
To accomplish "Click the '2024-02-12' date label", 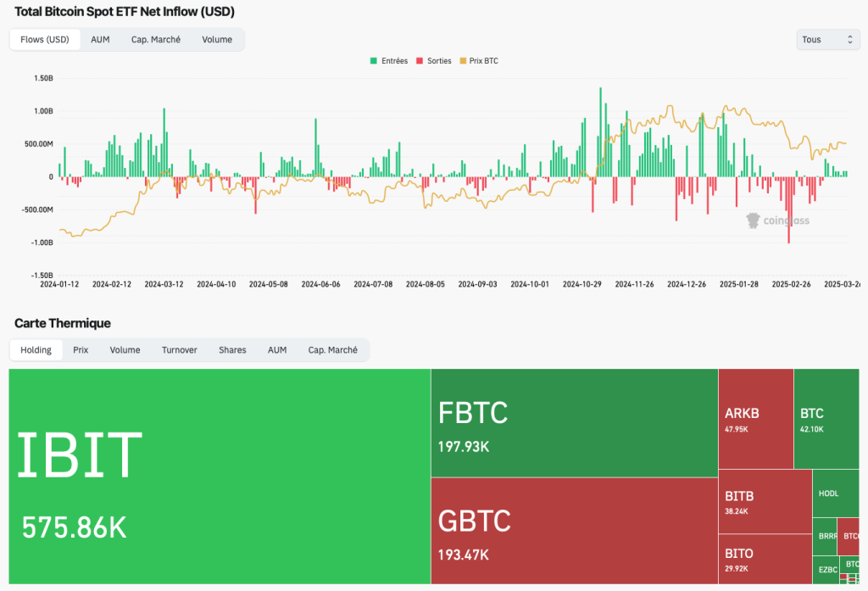I will (112, 284).
